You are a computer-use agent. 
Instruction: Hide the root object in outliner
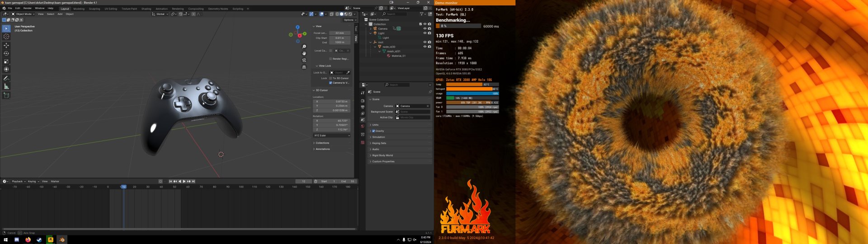pos(425,42)
